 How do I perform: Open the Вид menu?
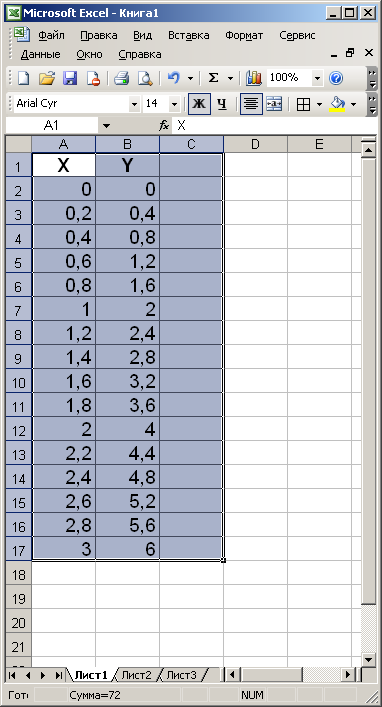tap(143, 35)
